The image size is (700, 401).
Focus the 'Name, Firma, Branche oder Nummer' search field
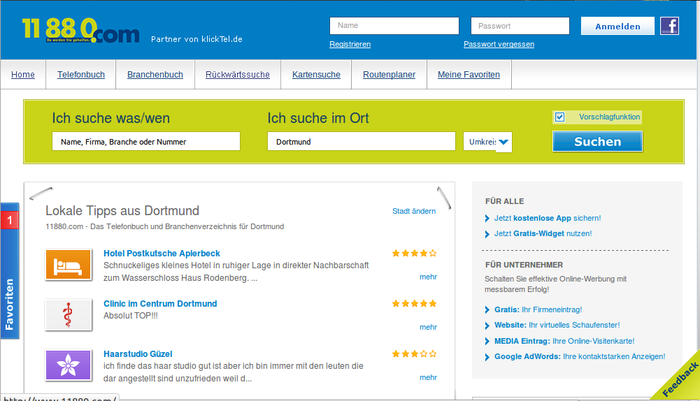146,142
